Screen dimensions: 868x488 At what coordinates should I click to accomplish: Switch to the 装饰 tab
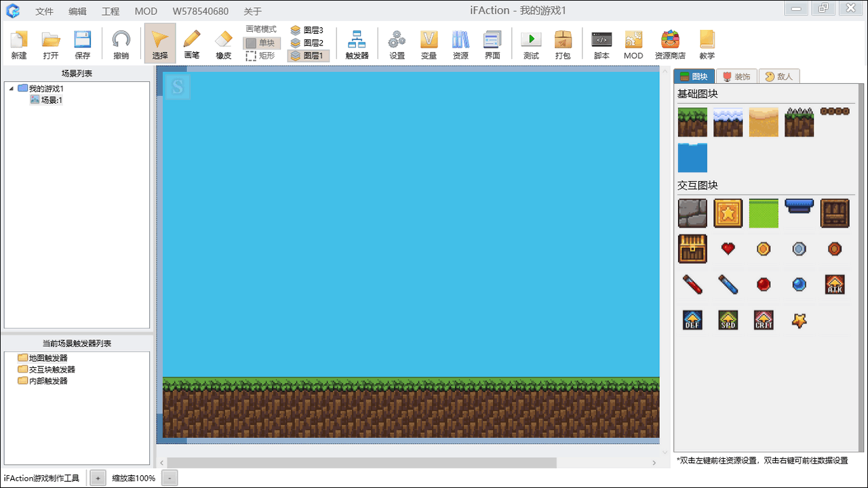(736, 77)
